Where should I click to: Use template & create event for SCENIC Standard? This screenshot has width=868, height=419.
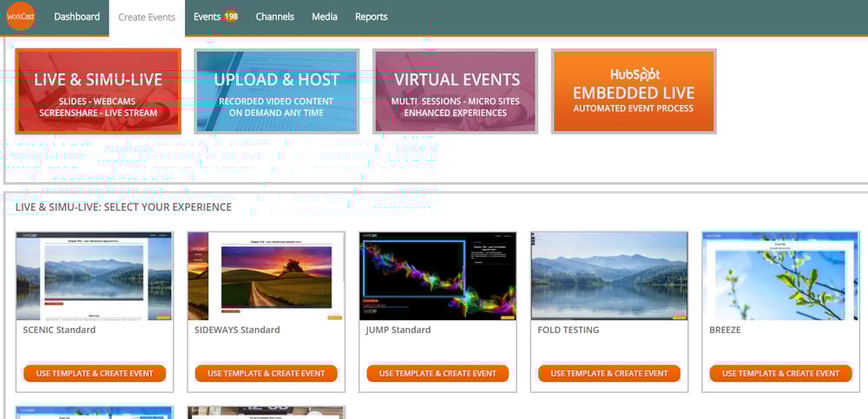95,374
